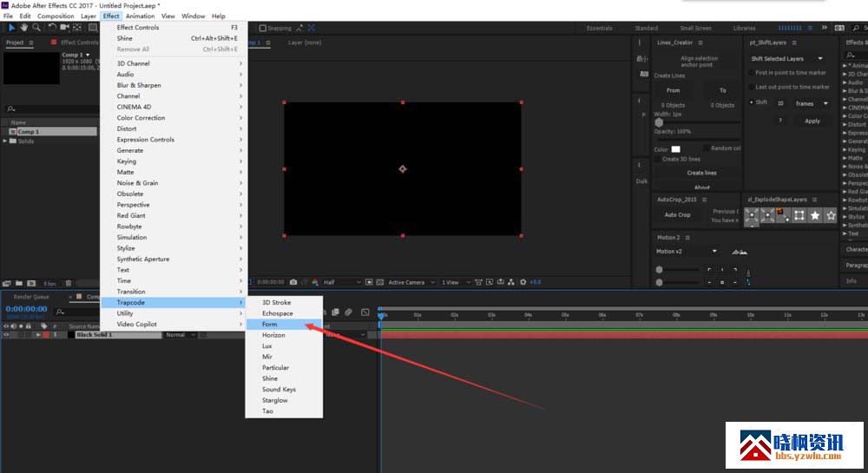Click search help magnifier at top right
Viewport: 868px width, 473px height.
(856, 28)
